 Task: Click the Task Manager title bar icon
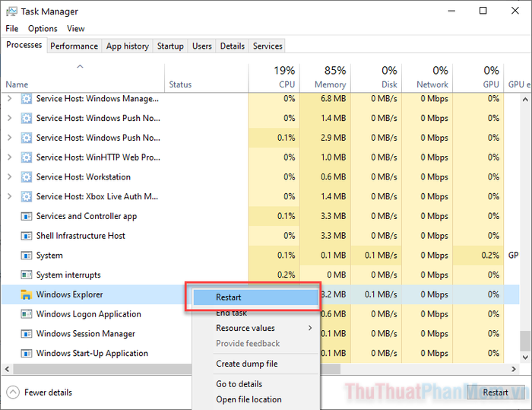point(11,11)
